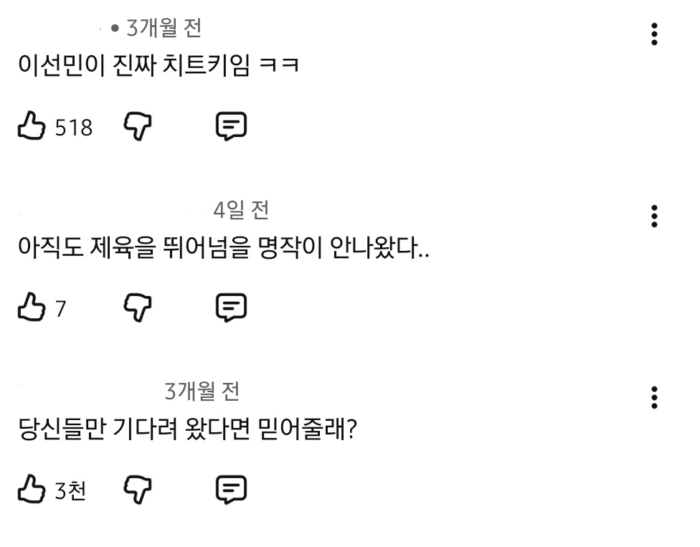Like the comment about 이선민 치트키
Image resolution: width=700 pixels, height=547 pixels.
coord(32,126)
